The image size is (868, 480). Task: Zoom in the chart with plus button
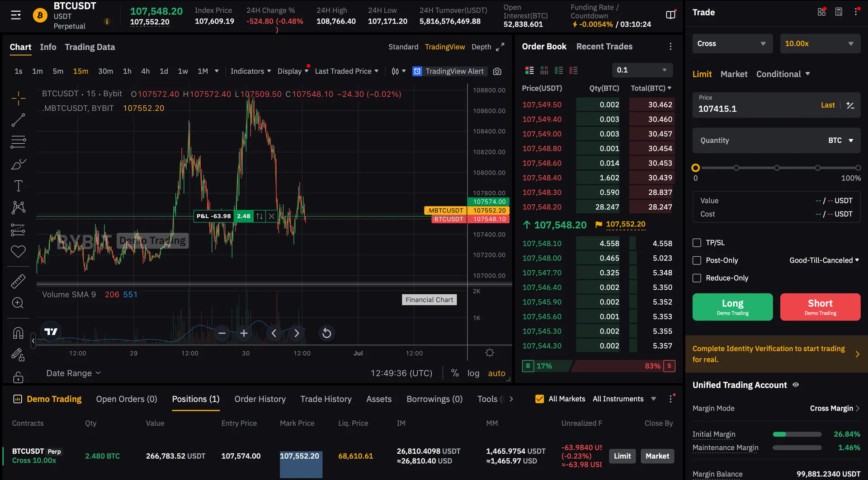(244, 334)
